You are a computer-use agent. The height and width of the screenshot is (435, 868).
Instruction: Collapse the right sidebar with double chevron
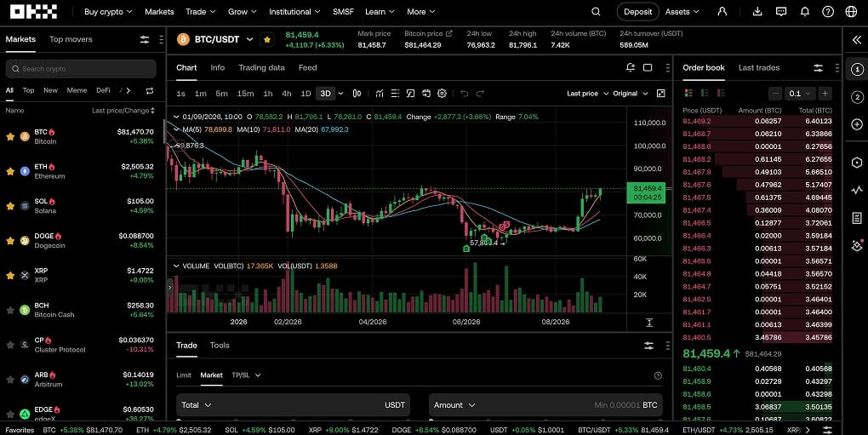coord(856,40)
